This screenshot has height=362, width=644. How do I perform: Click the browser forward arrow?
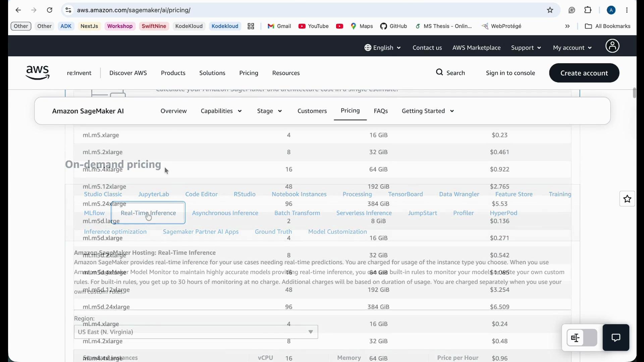[x=34, y=10]
